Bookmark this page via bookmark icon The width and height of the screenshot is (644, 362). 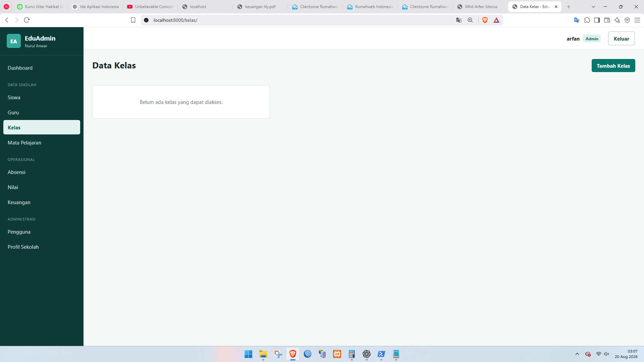point(133,20)
